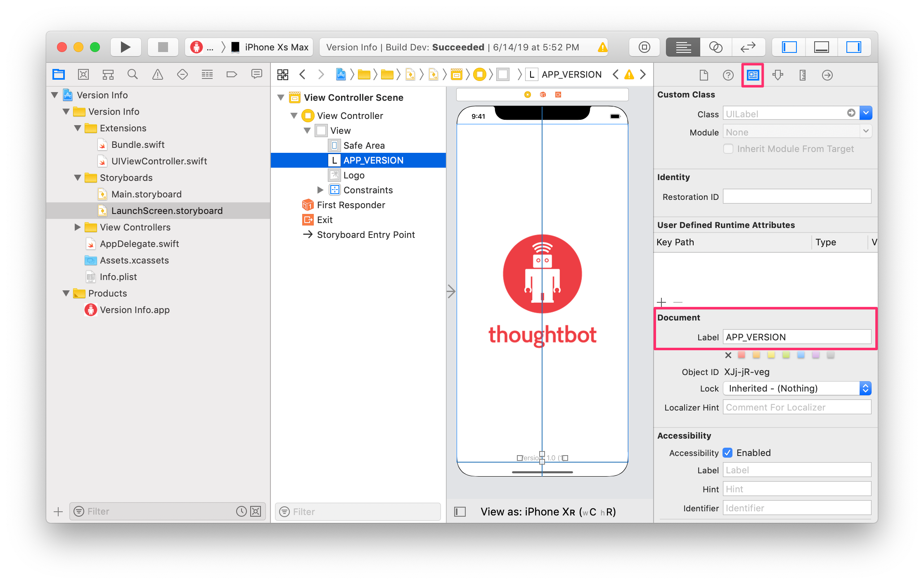Pick the green label color swatch

(786, 355)
